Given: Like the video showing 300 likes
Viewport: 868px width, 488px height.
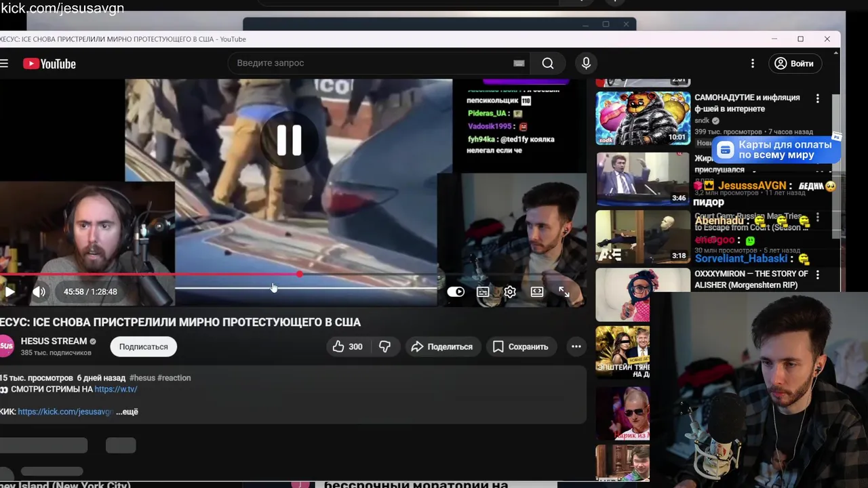Looking at the screenshot, I should click(348, 346).
